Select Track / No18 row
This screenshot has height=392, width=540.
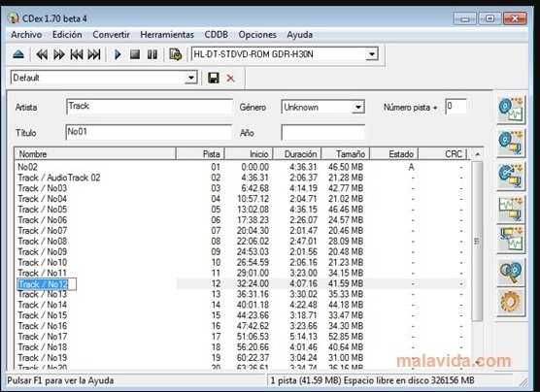[x=241, y=347]
